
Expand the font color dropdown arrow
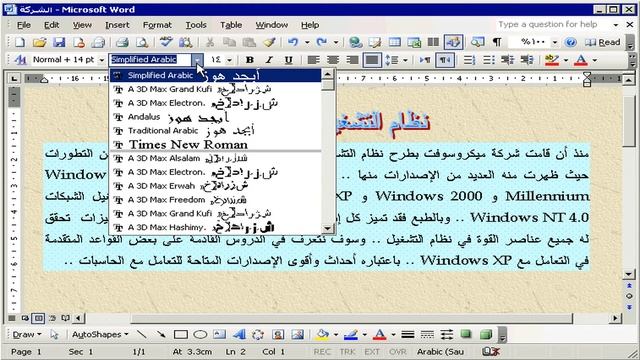[595, 60]
